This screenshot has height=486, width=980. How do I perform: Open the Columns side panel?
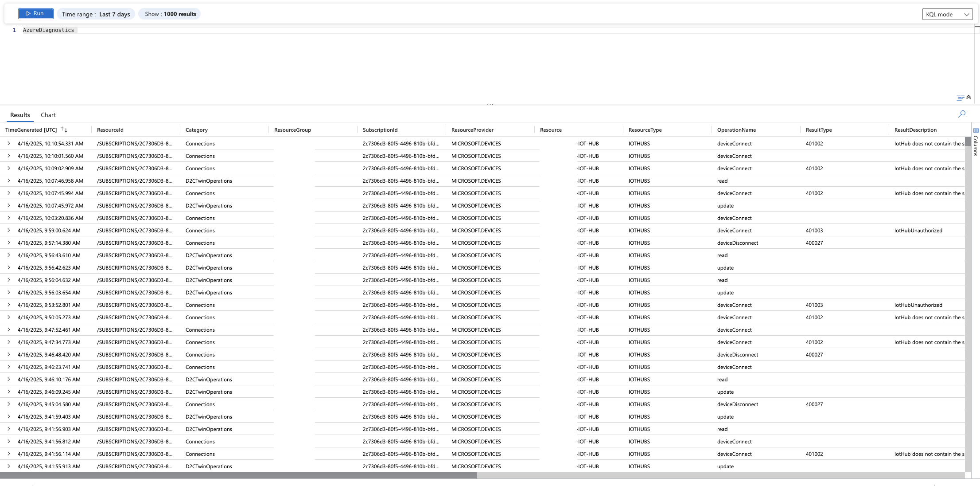coord(976,142)
